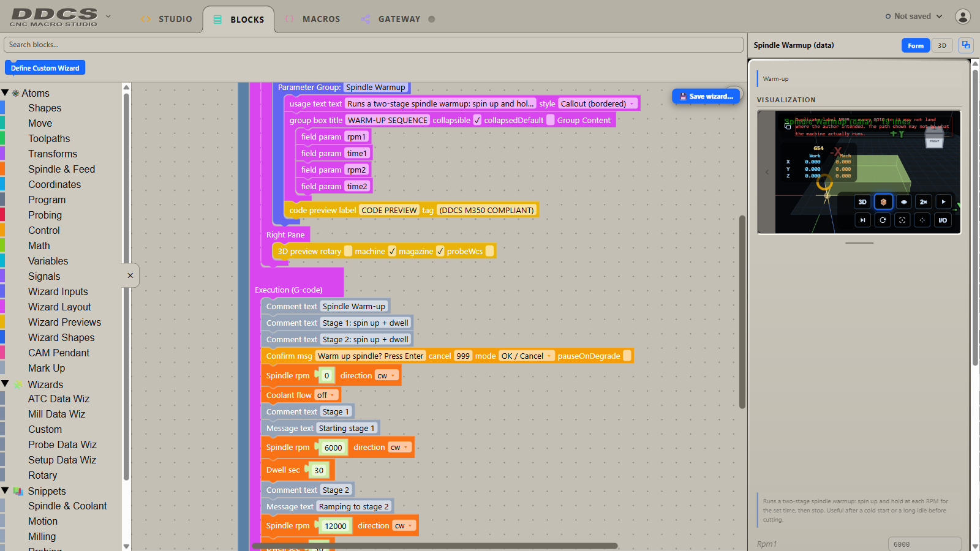Open the Callout (bordered) style dropdown
Screen dimensions: 980x551
[597, 103]
